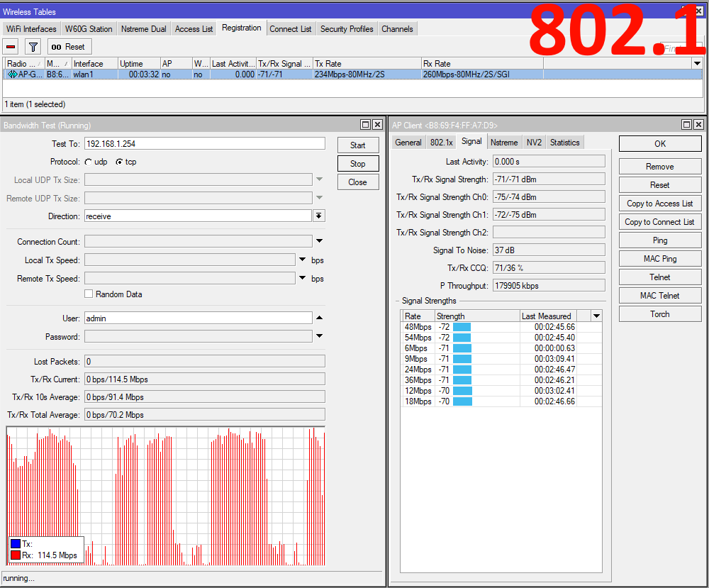709x588 pixels.
Task: Click the 6Mbps signal strength bar
Action: [462, 348]
